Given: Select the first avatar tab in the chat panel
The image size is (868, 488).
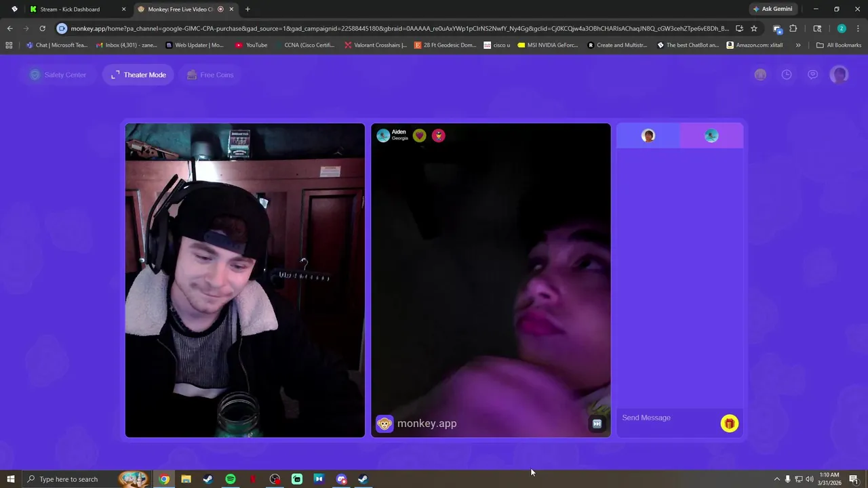Looking at the screenshot, I should (x=648, y=136).
